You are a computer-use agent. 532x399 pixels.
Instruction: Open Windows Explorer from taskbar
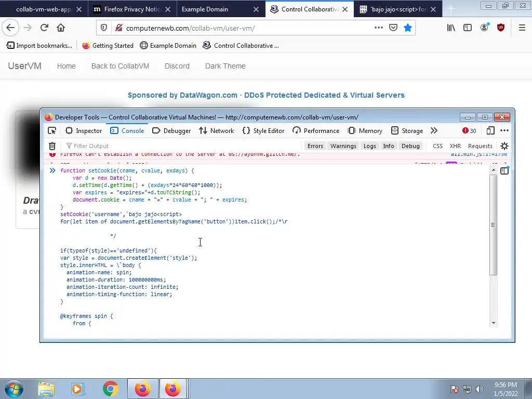pos(46,389)
